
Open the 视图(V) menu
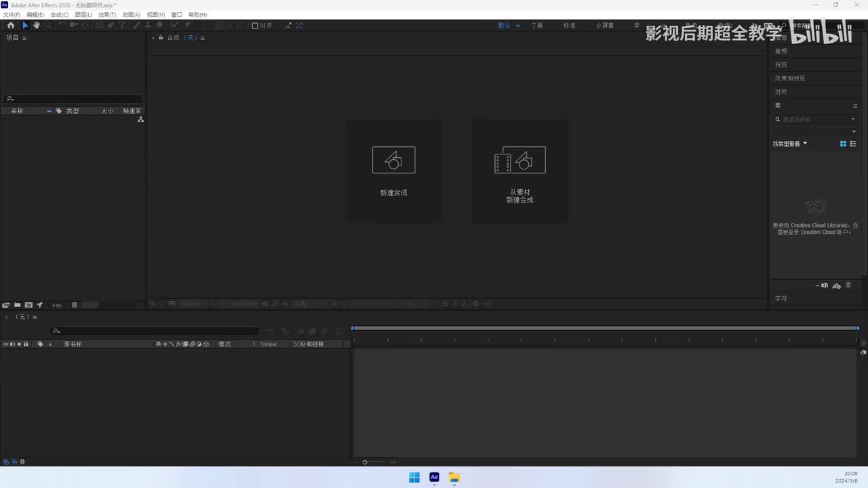pos(156,14)
